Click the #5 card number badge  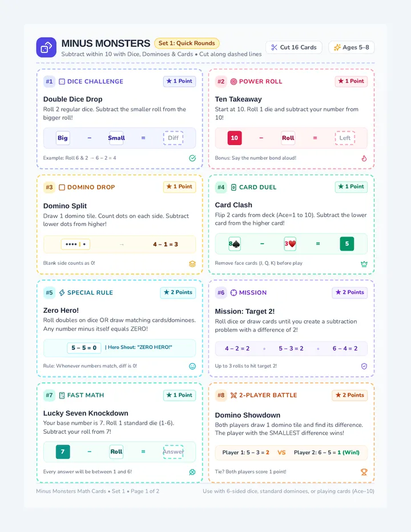(49, 293)
